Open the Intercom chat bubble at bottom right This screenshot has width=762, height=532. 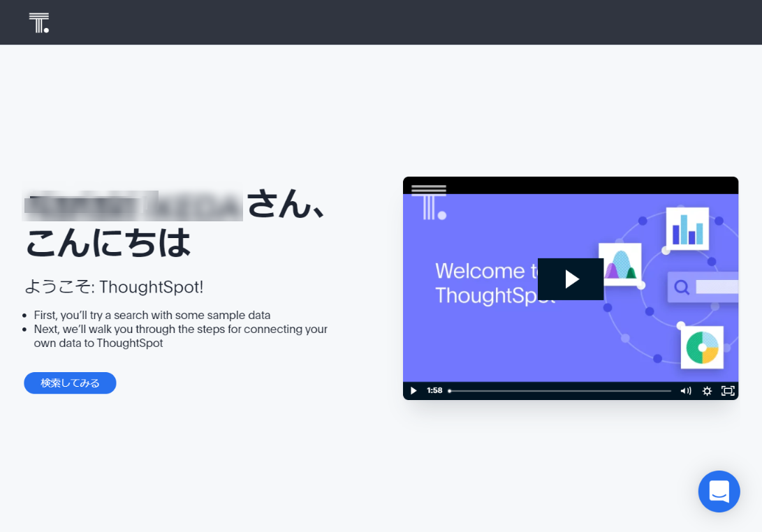[x=719, y=492]
